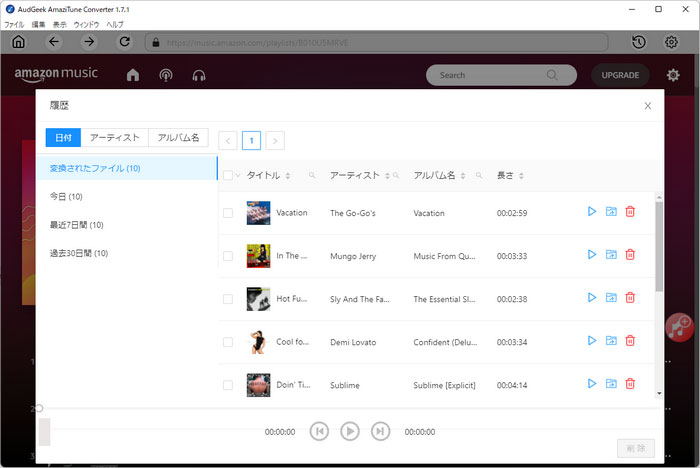Sort by アーティスト column arrows
Viewport: 700px width, 468px height.
click(388, 176)
